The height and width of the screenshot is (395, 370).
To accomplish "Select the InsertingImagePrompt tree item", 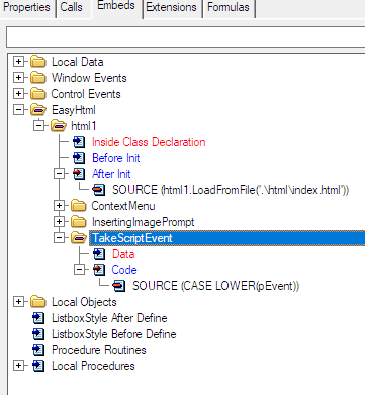I will click(143, 222).
